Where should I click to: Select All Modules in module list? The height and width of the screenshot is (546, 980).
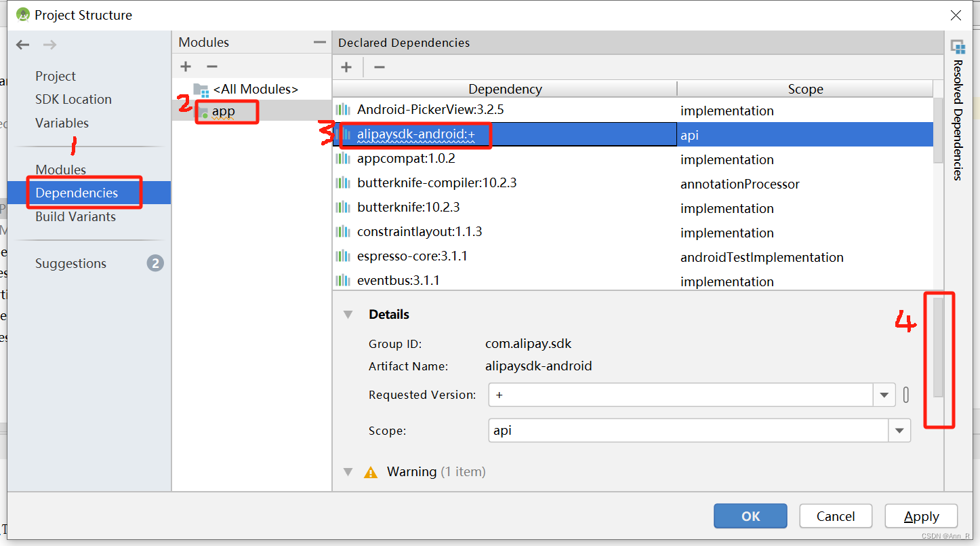pyautogui.click(x=256, y=89)
